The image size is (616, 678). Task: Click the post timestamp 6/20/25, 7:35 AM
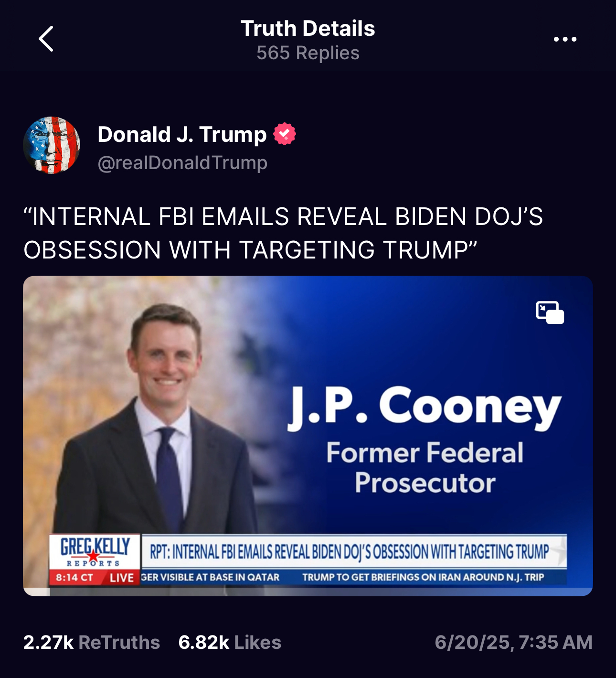click(513, 642)
